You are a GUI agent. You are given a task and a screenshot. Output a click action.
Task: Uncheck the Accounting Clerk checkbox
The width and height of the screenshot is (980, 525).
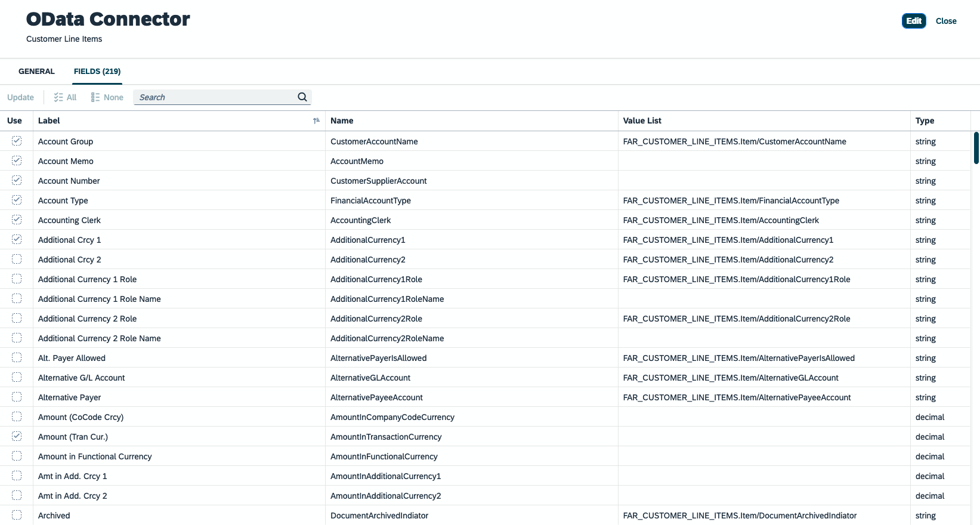[x=17, y=220]
